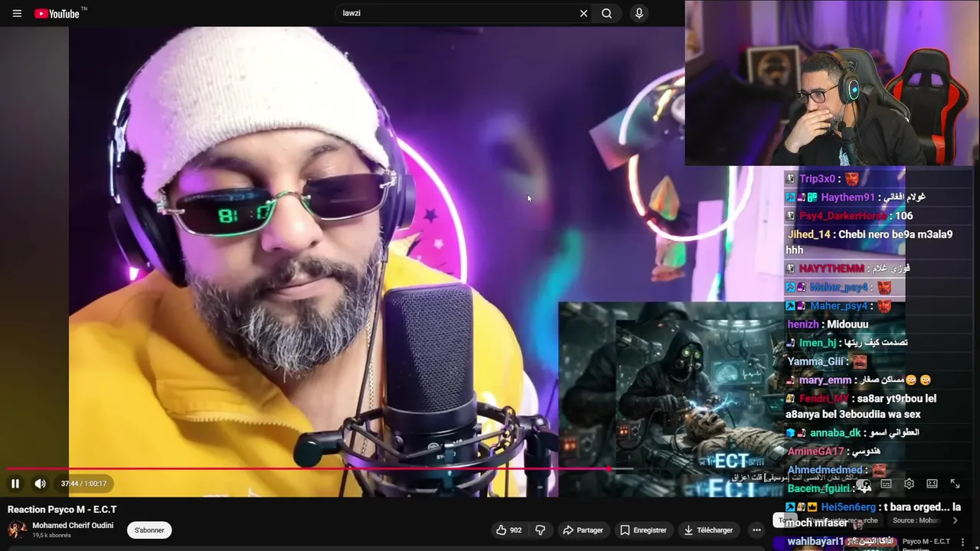Toggle the autoplay switch
This screenshot has height=551, width=980.
click(863, 484)
